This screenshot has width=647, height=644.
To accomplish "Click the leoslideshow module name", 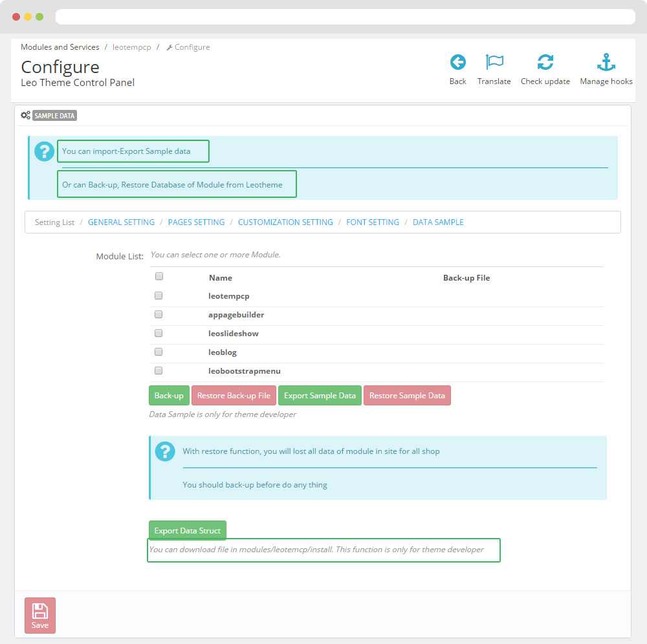I will (233, 334).
